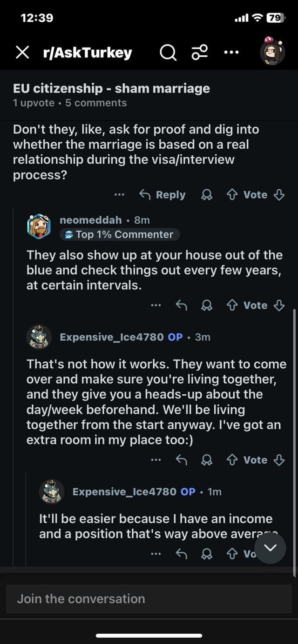
Task: Jump to next comment with chevron button
Action: tap(271, 549)
